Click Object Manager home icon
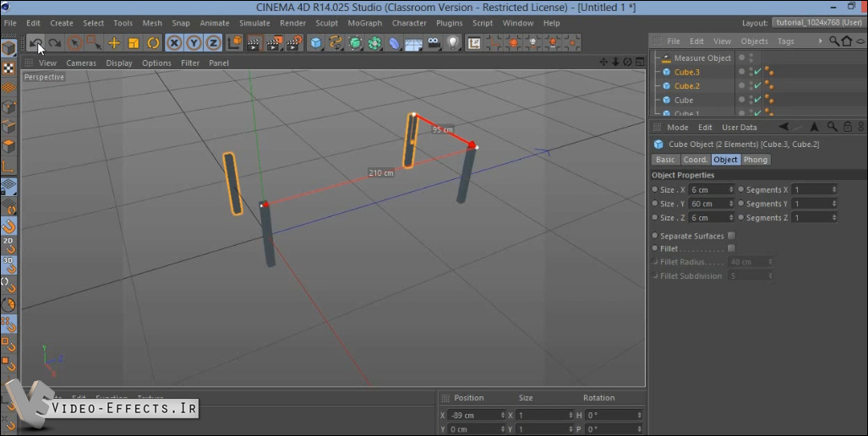The height and width of the screenshot is (436, 868). (x=846, y=41)
